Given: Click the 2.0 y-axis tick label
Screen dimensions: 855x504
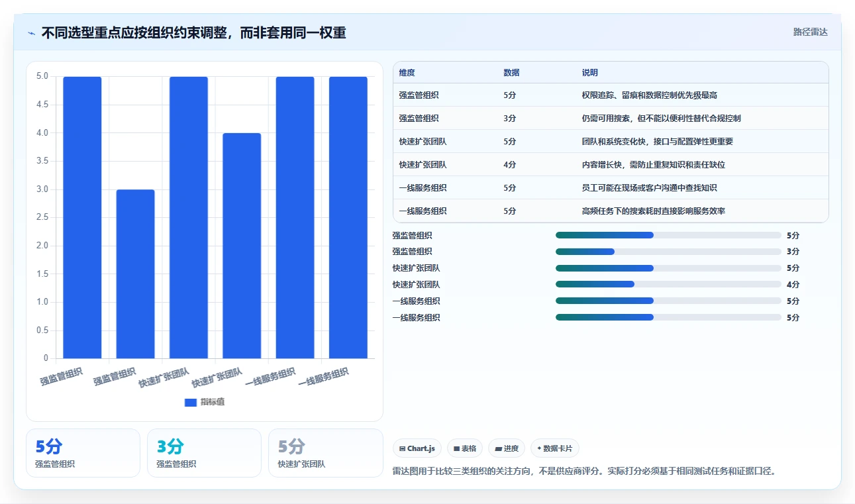Looking at the screenshot, I should (42, 246).
